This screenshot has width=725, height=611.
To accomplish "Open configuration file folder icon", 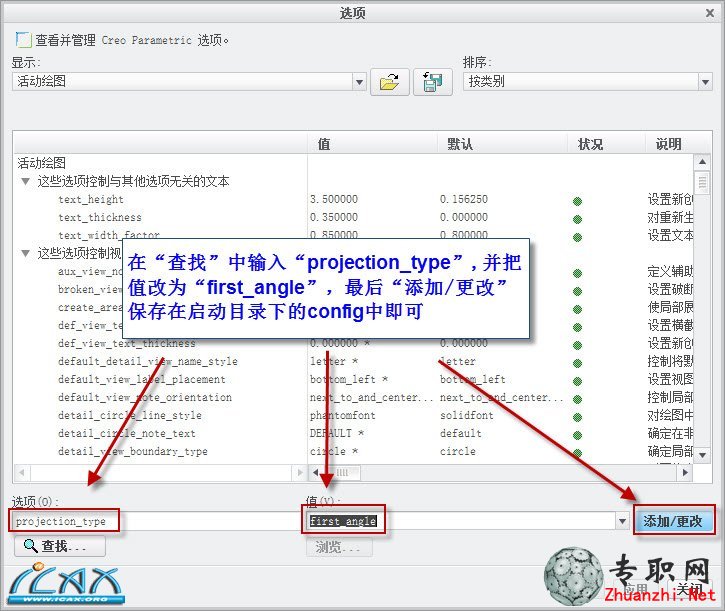I will point(390,82).
